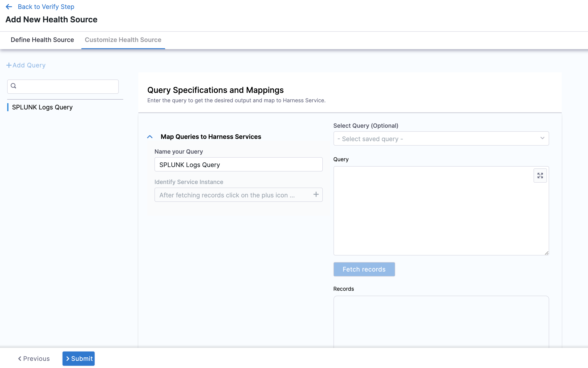This screenshot has height=368, width=588.
Task: Click plus icon in Identify Service Instance
Action: point(316,194)
